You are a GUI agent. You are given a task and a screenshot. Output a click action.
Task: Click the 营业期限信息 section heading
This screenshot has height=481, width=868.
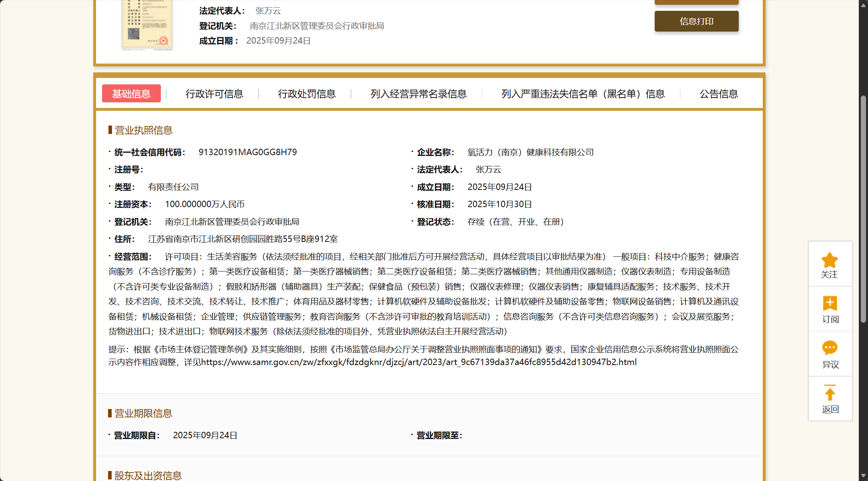tap(143, 413)
